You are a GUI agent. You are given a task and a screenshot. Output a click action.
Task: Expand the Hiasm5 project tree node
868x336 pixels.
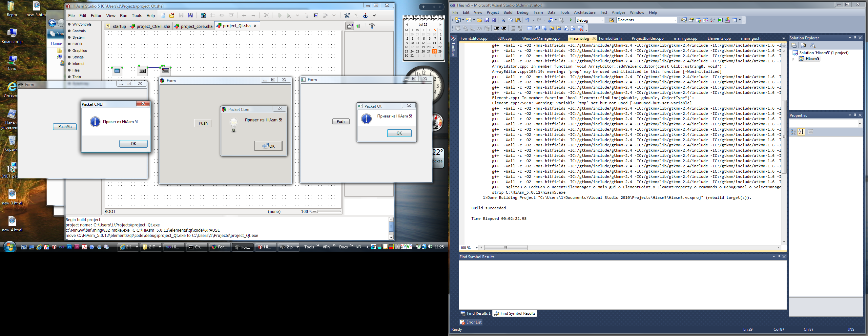pos(793,59)
